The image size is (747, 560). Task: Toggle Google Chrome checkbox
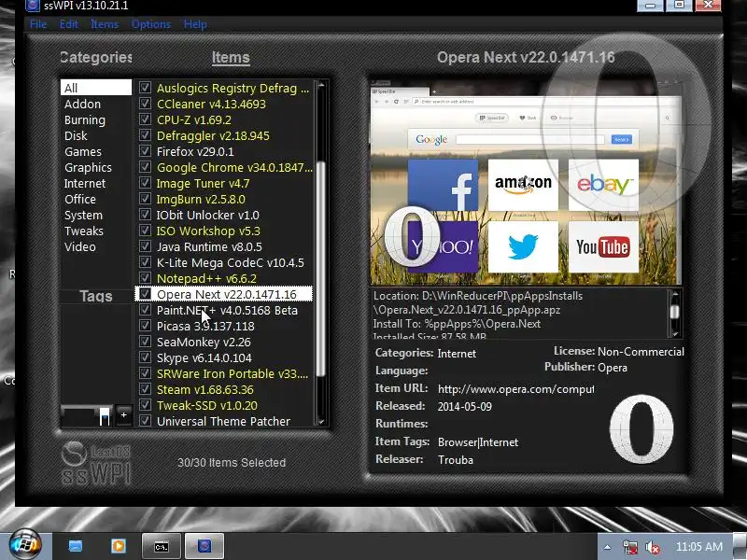[x=145, y=167]
